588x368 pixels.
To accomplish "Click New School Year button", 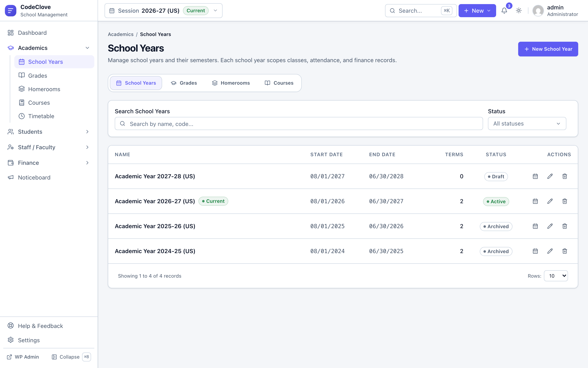I will [x=548, y=49].
